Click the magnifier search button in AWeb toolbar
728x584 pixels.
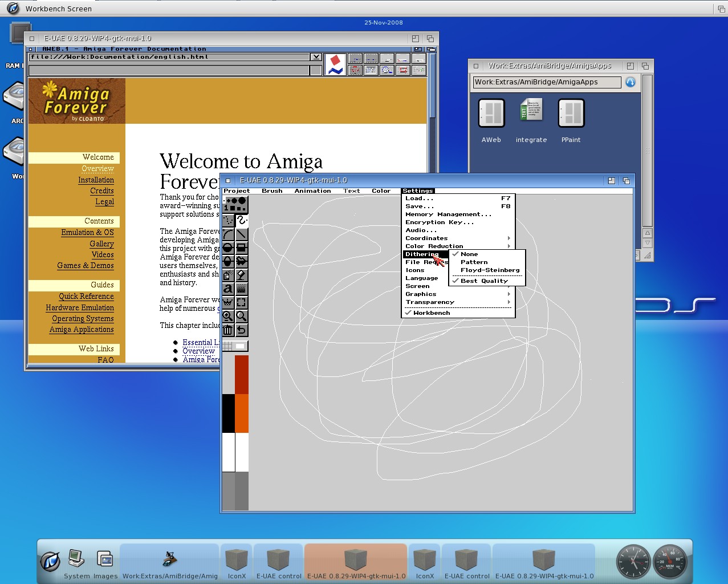coord(387,70)
